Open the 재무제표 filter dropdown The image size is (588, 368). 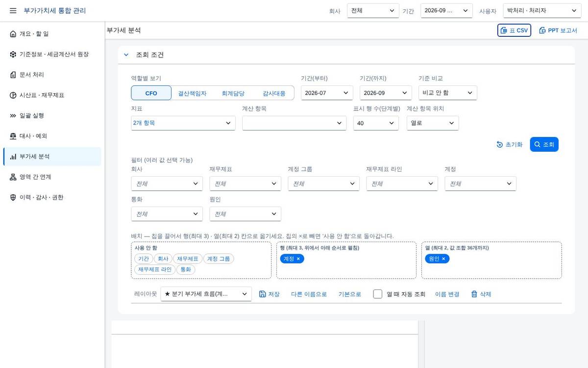tap(245, 184)
